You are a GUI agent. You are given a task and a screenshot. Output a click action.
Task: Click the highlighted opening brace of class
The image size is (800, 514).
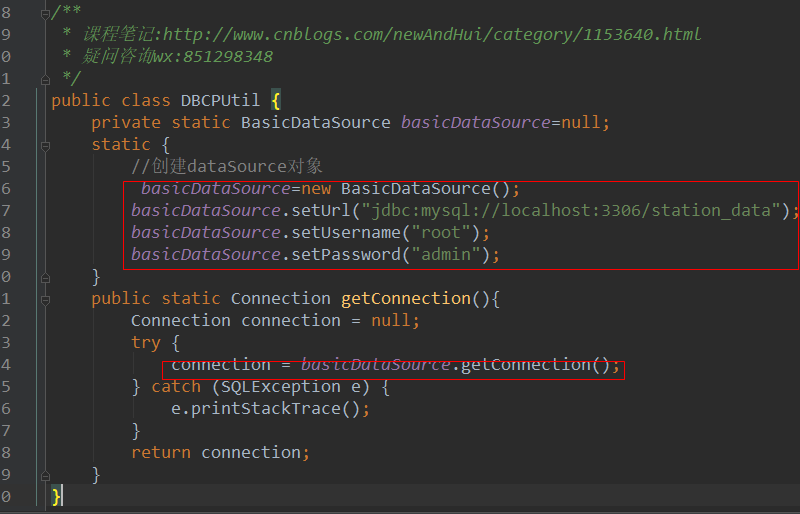pos(276,100)
